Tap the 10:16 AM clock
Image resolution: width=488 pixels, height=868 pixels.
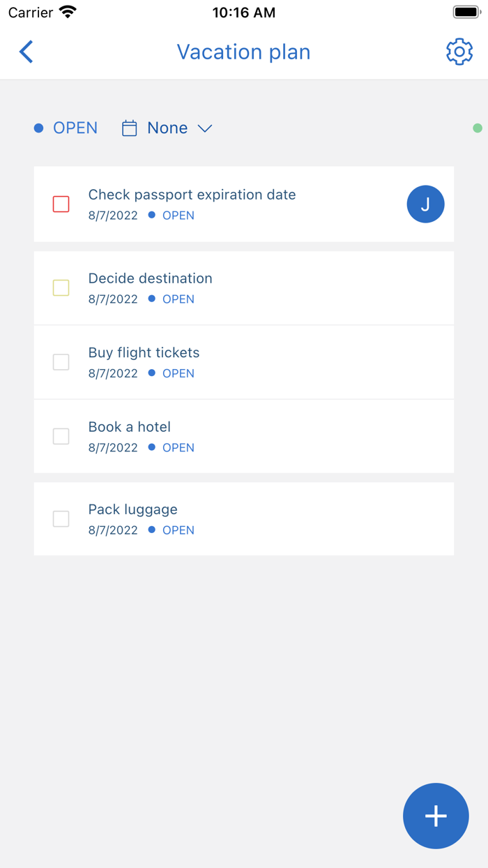tap(244, 11)
